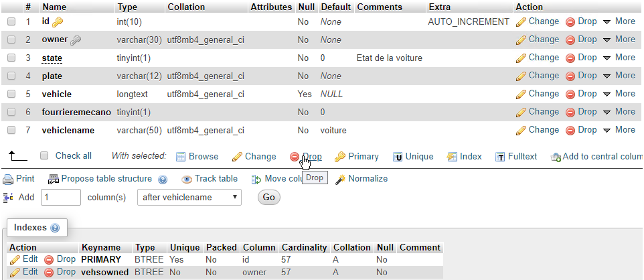Click the Indexes help icon
The width and height of the screenshot is (644, 280).
pyautogui.click(x=55, y=228)
